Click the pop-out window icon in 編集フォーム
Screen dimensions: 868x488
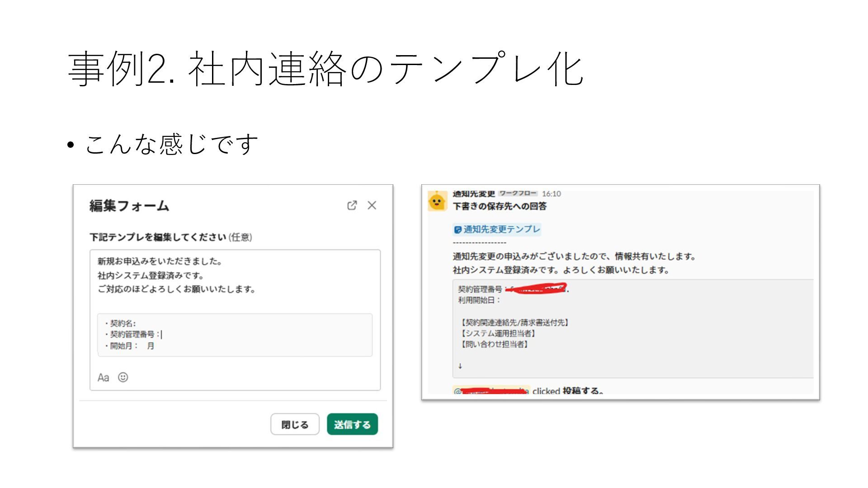point(352,206)
